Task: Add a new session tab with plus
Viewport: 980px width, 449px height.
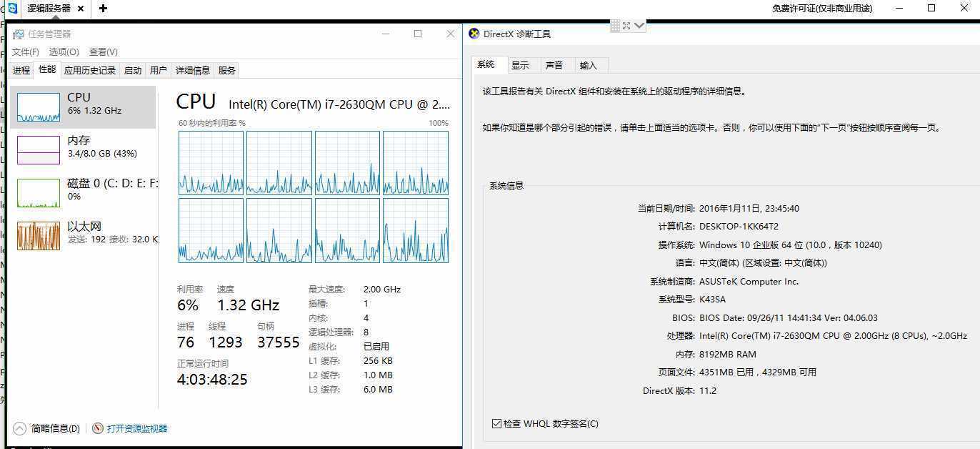Action: pos(104,8)
